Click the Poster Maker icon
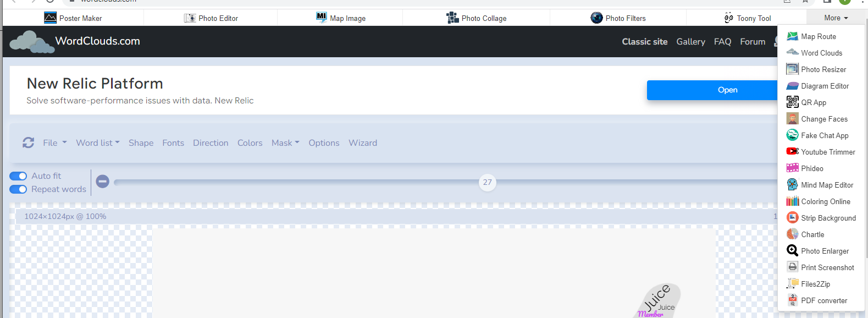The width and height of the screenshot is (868, 318). pyautogui.click(x=50, y=18)
